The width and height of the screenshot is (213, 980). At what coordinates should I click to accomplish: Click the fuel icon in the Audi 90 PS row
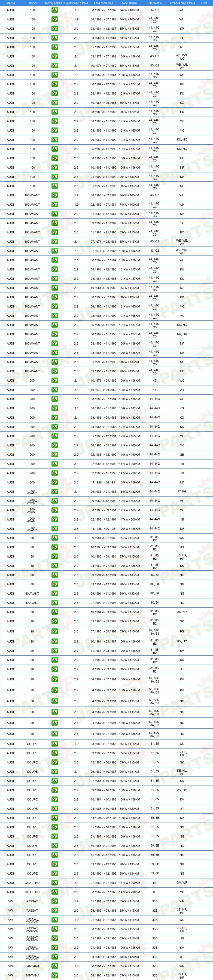click(x=55, y=631)
